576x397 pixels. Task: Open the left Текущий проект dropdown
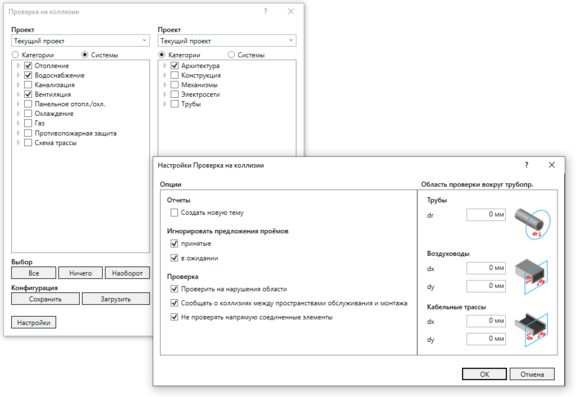tap(80, 41)
